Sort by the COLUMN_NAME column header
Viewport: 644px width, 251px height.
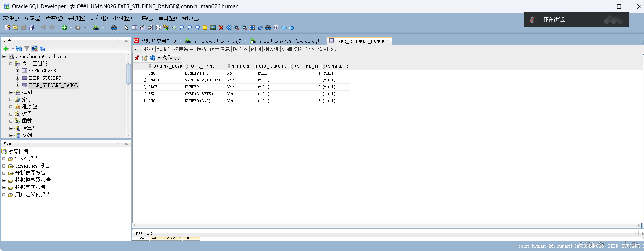[166, 66]
